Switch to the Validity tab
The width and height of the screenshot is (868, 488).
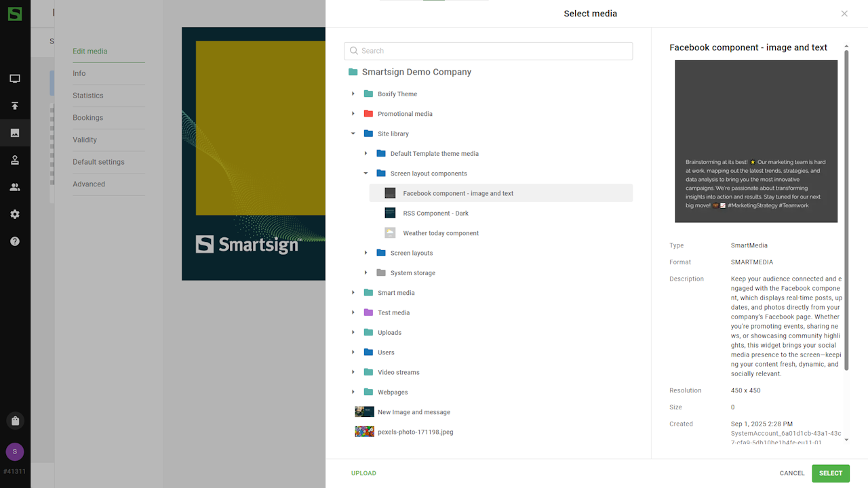pyautogui.click(x=85, y=140)
